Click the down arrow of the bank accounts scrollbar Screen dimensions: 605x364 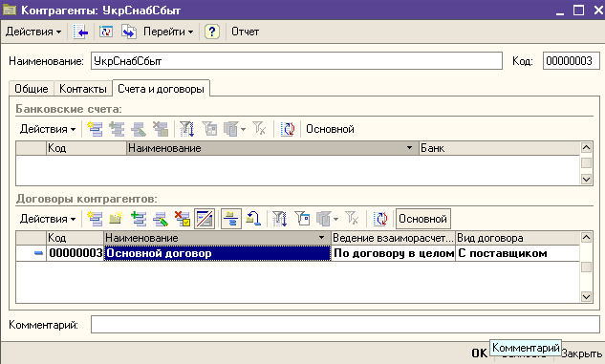(586, 179)
